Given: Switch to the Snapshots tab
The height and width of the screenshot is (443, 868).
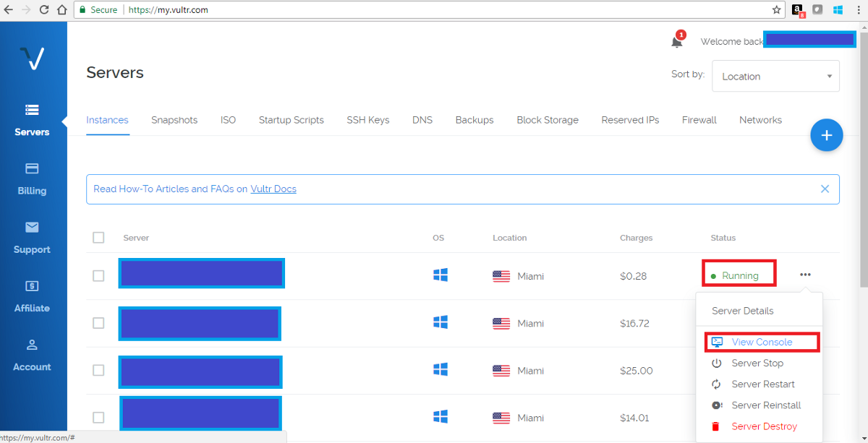Looking at the screenshot, I should click(174, 120).
